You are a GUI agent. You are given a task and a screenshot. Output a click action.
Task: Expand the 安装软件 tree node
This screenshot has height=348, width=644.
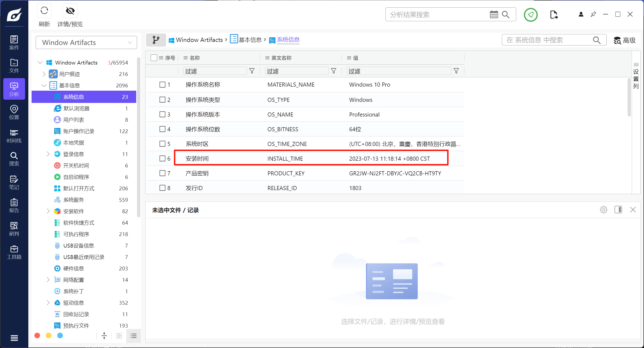point(48,211)
